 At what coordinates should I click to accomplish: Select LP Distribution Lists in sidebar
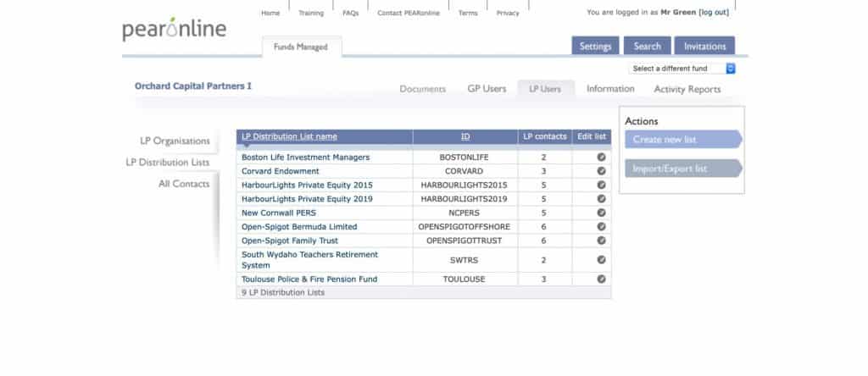168,163
